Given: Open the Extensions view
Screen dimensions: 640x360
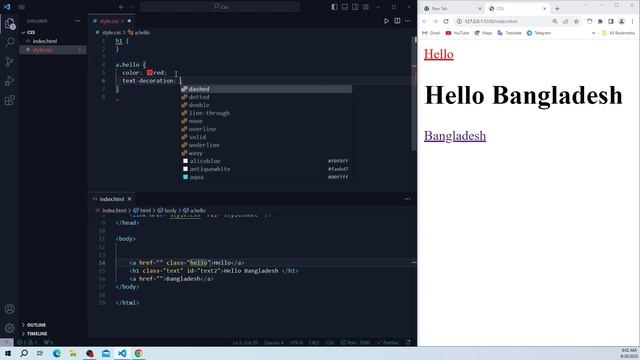Looking at the screenshot, I should point(10,100).
